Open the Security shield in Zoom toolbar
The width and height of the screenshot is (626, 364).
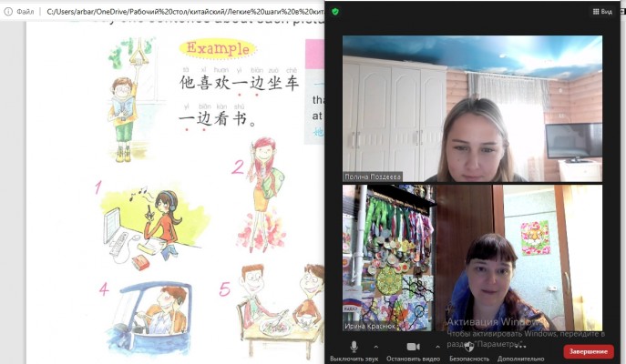469,347
